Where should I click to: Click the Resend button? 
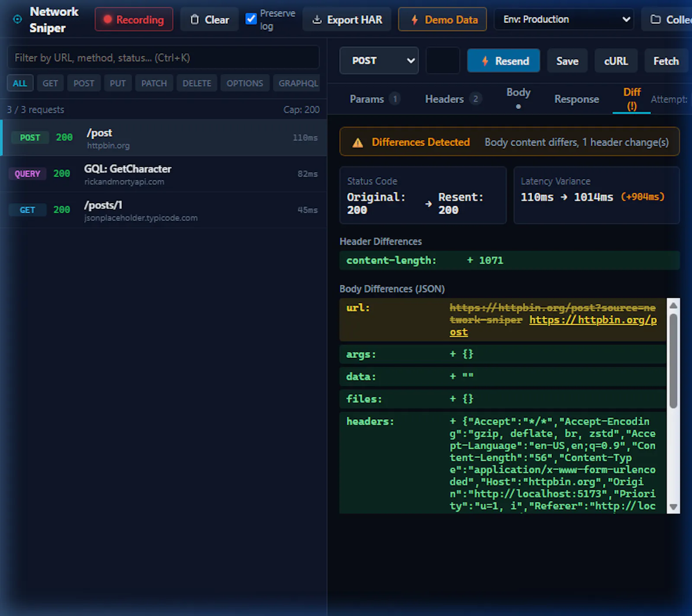click(503, 61)
